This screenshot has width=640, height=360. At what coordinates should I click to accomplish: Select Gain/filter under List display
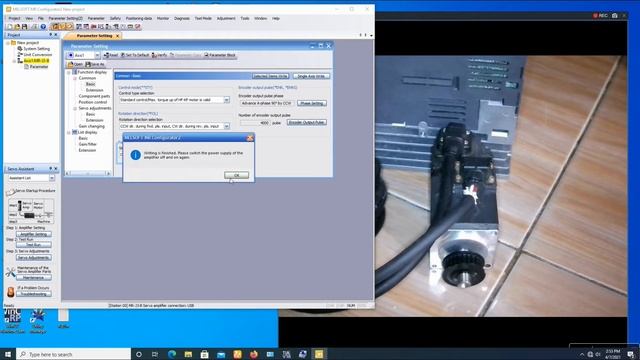pyautogui.click(x=87, y=144)
